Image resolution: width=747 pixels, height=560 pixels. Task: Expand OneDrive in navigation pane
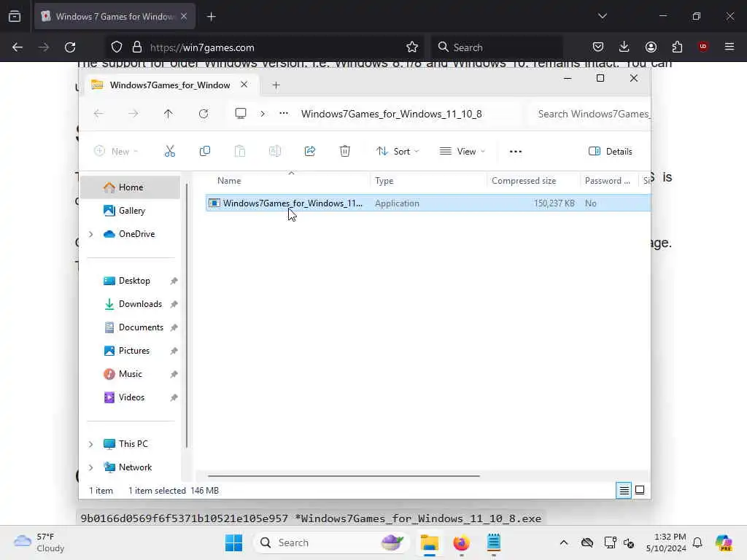coord(90,234)
